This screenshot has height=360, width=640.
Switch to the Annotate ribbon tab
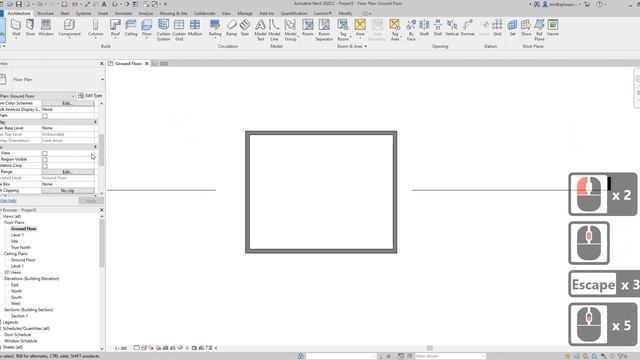[123, 13]
